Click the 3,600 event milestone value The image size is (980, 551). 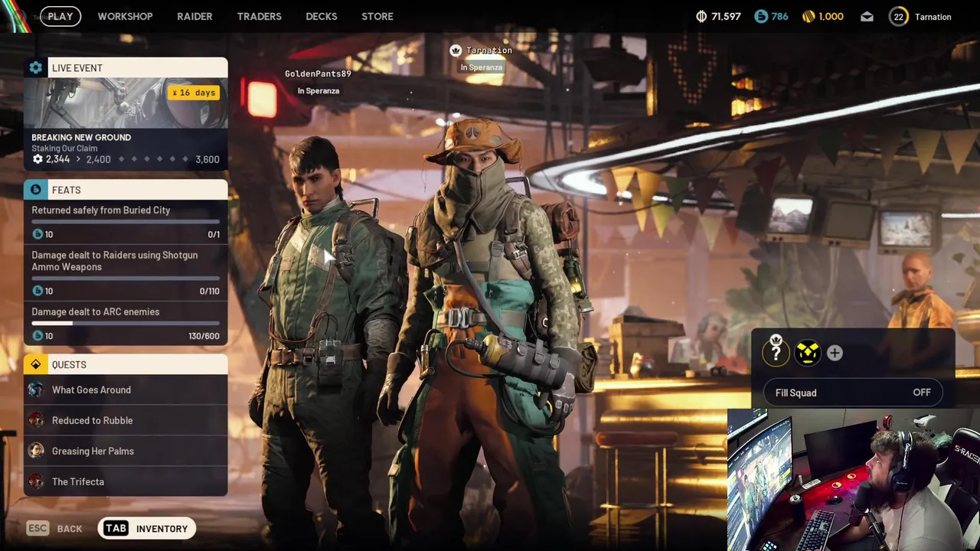207,159
